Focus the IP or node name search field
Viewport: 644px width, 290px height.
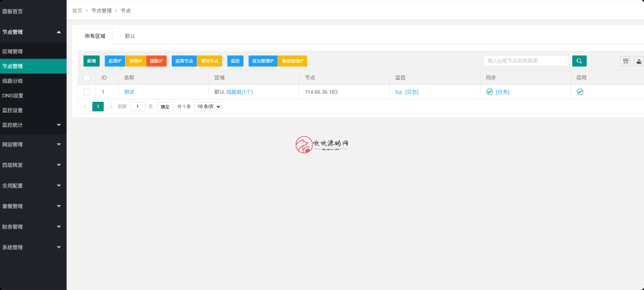click(x=526, y=61)
